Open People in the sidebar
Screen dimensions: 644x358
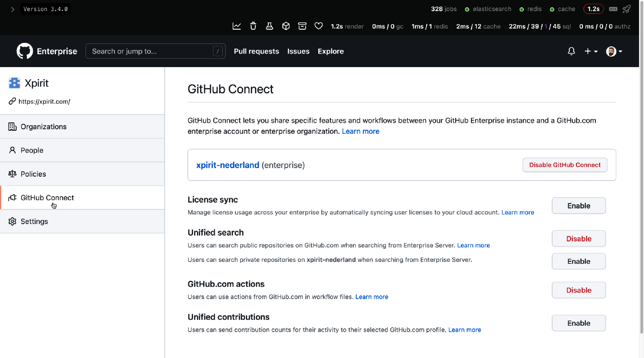[x=82, y=150]
